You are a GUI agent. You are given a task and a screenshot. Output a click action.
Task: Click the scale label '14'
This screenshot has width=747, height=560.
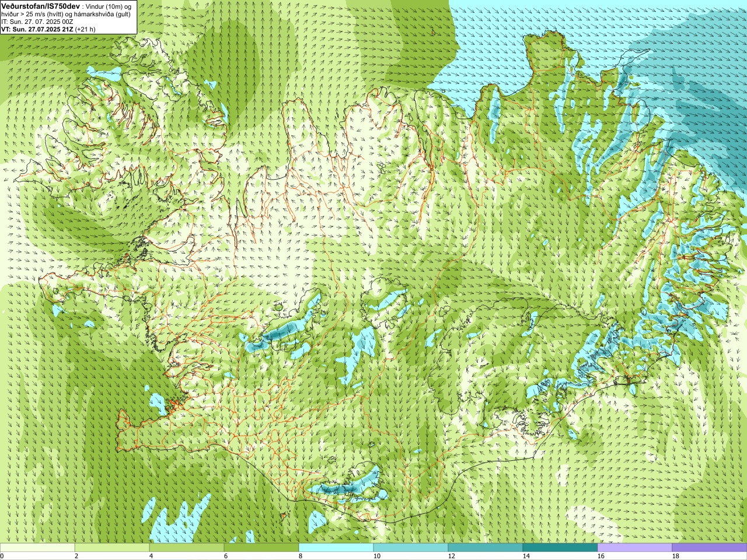(x=526, y=556)
